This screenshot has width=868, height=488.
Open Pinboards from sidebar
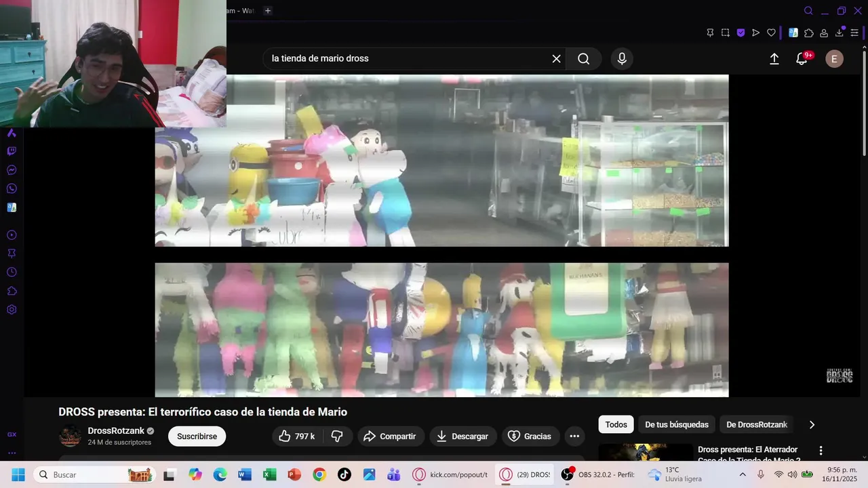(12, 253)
